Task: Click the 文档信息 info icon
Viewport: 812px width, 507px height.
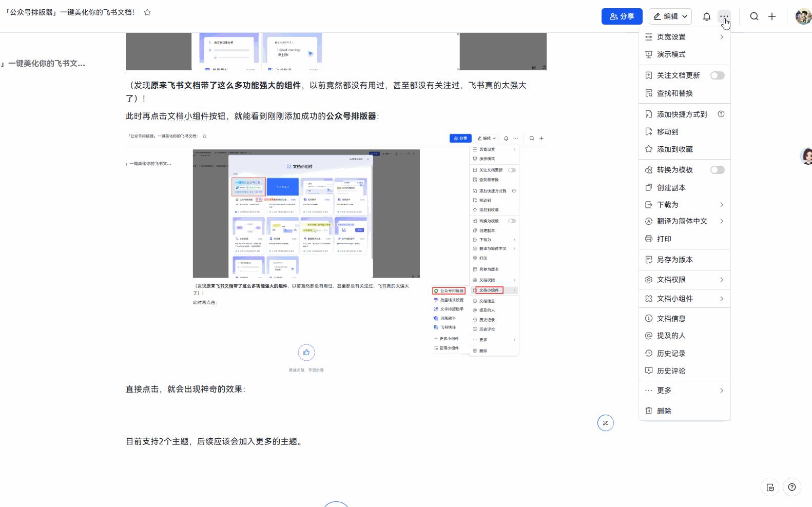Action: (649, 319)
